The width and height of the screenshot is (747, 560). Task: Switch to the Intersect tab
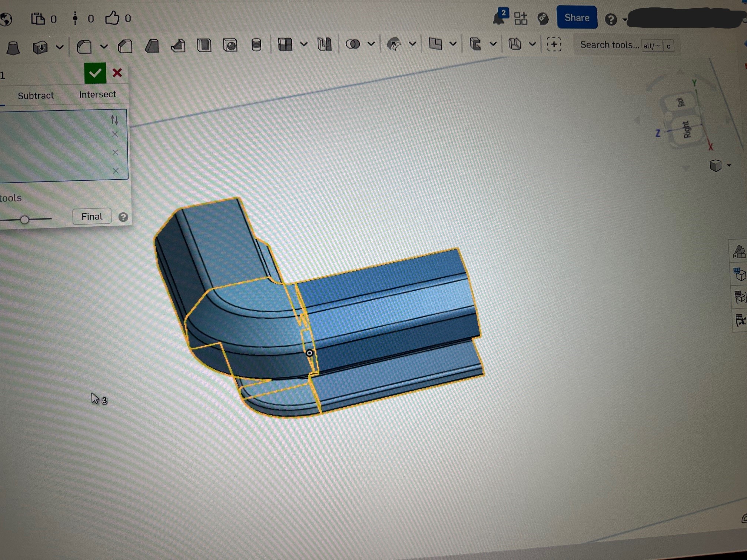tap(97, 94)
